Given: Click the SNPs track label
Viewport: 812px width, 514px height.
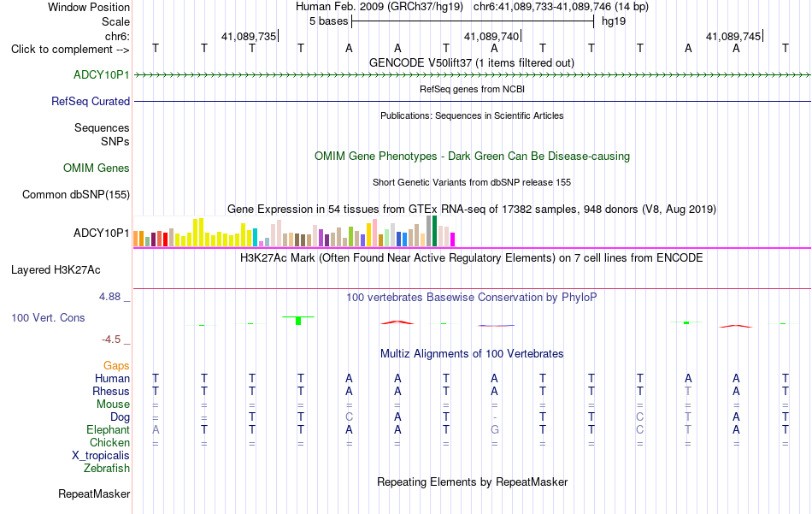Looking at the screenshot, I should tap(115, 141).
